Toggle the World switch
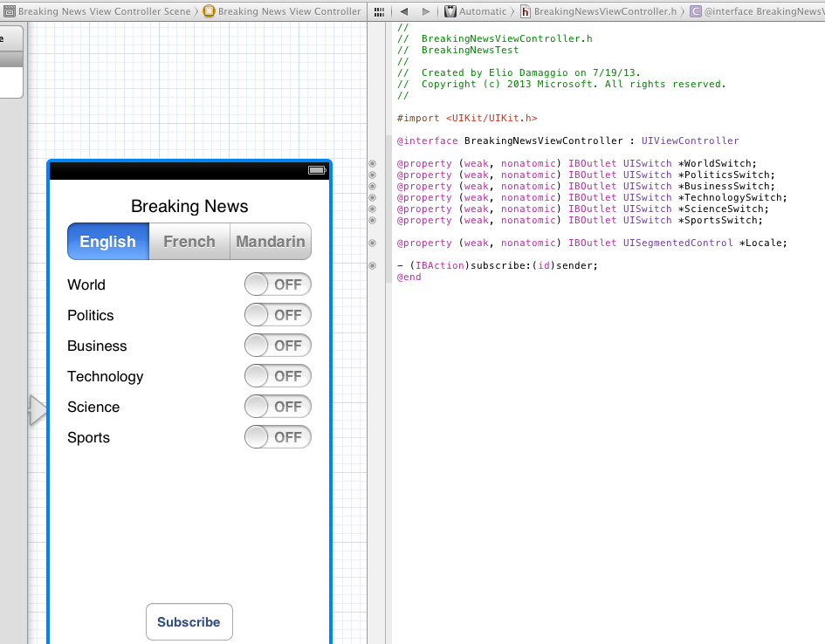The height and width of the screenshot is (644, 825). click(278, 284)
